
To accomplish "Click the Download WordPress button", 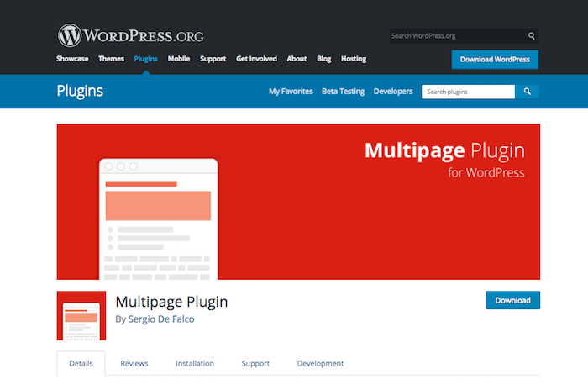I will point(495,60).
